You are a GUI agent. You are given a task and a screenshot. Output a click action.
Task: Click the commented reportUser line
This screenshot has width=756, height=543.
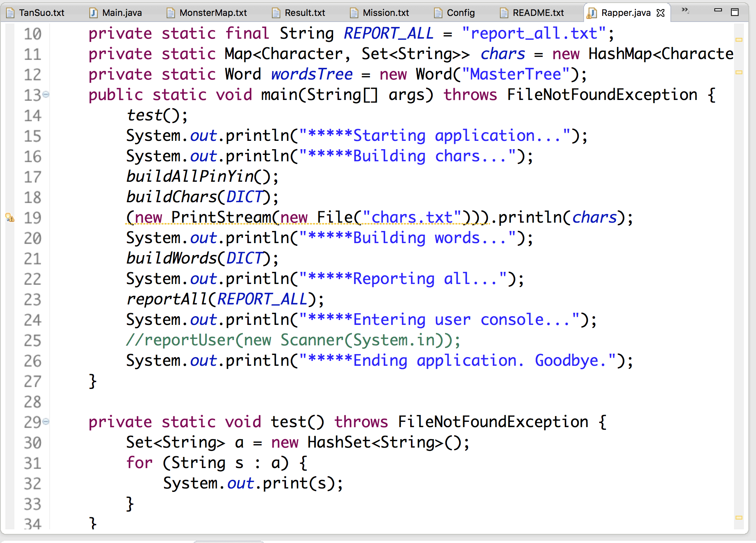tap(294, 340)
